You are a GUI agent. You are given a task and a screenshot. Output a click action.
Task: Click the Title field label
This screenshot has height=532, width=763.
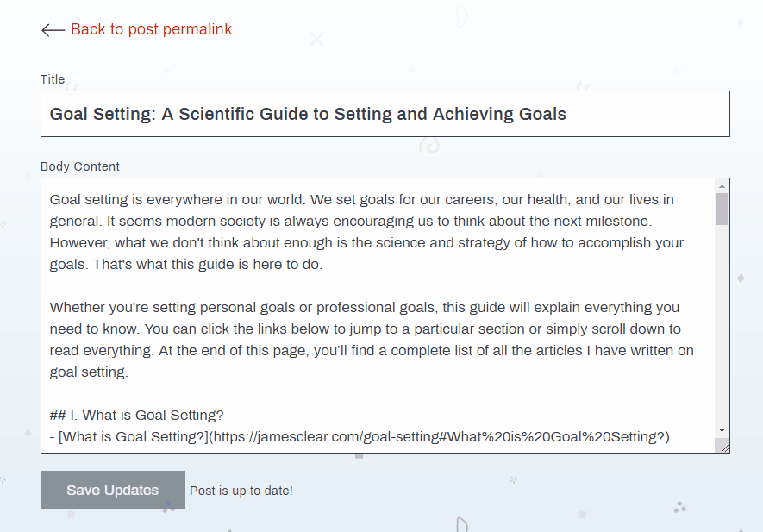[x=53, y=79]
